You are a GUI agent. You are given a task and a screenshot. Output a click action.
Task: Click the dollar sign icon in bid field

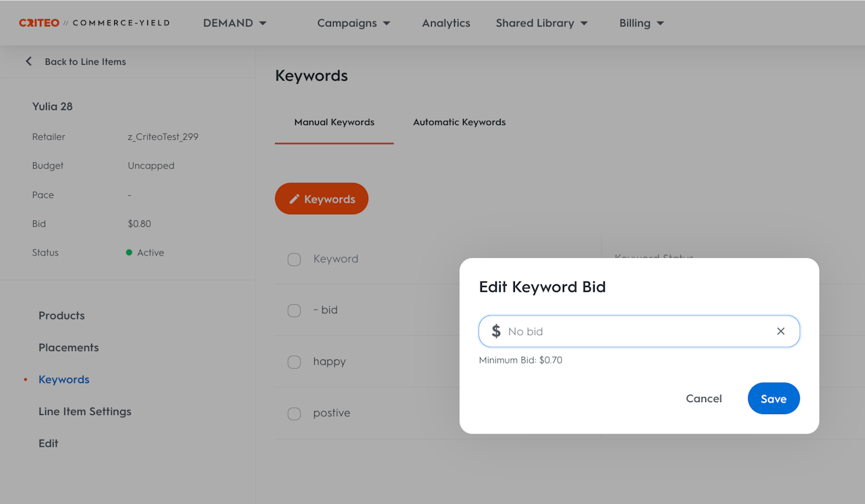pyautogui.click(x=496, y=331)
